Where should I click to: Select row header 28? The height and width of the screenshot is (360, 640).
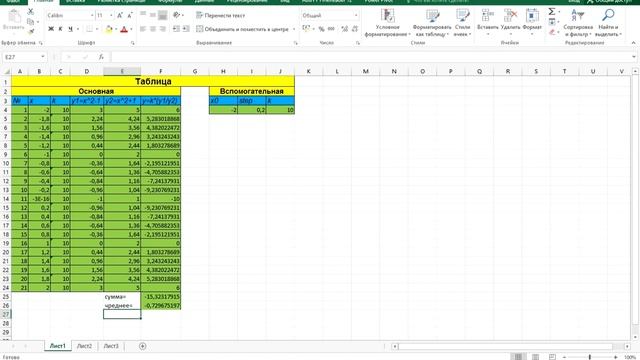point(6,323)
